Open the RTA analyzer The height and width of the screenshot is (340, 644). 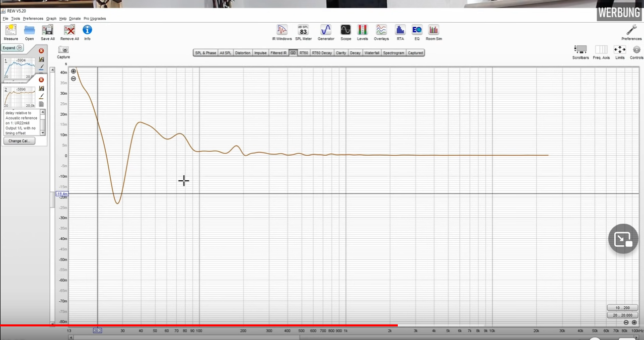(x=400, y=32)
